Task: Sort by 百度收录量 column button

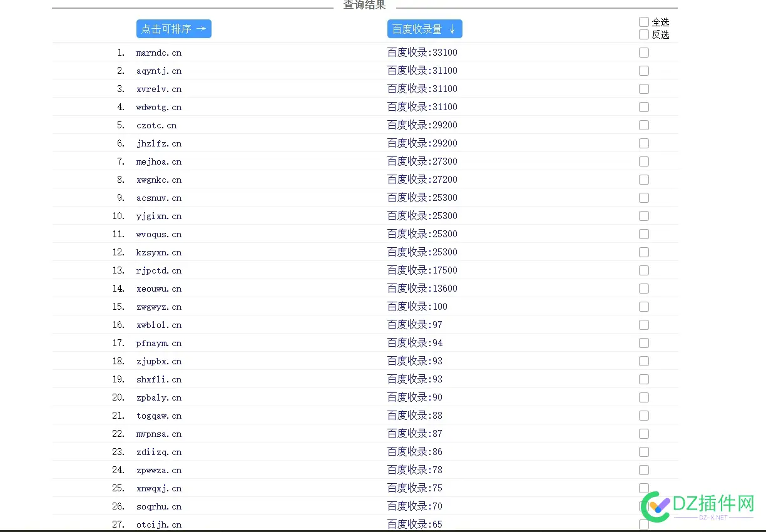Action: tap(424, 29)
